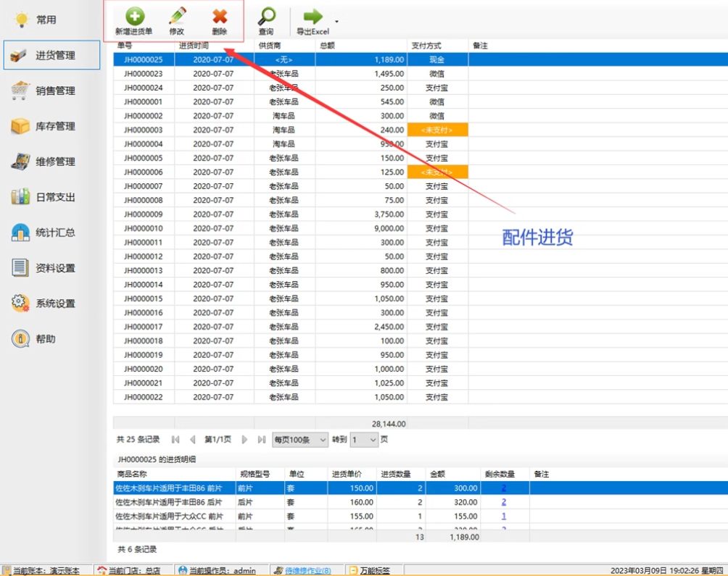Viewport: 728px width, 576px height.
Task: Click 当前账本: 演示账本 in status bar
Action: click(46, 570)
